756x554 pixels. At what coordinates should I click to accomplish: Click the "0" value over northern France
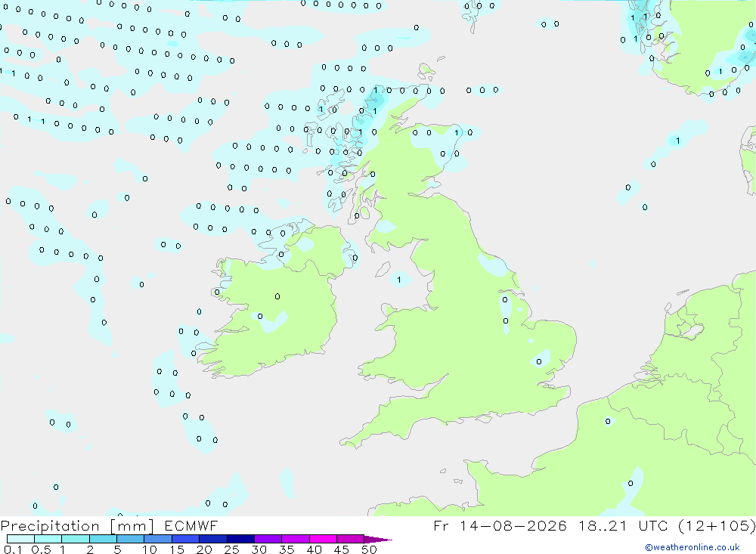click(631, 483)
